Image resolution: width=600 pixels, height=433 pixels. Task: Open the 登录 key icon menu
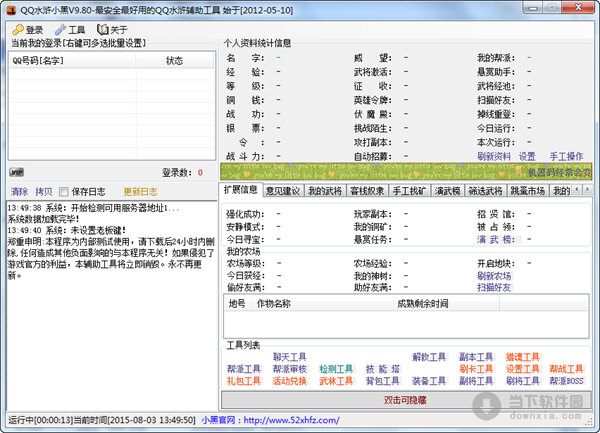(27, 29)
